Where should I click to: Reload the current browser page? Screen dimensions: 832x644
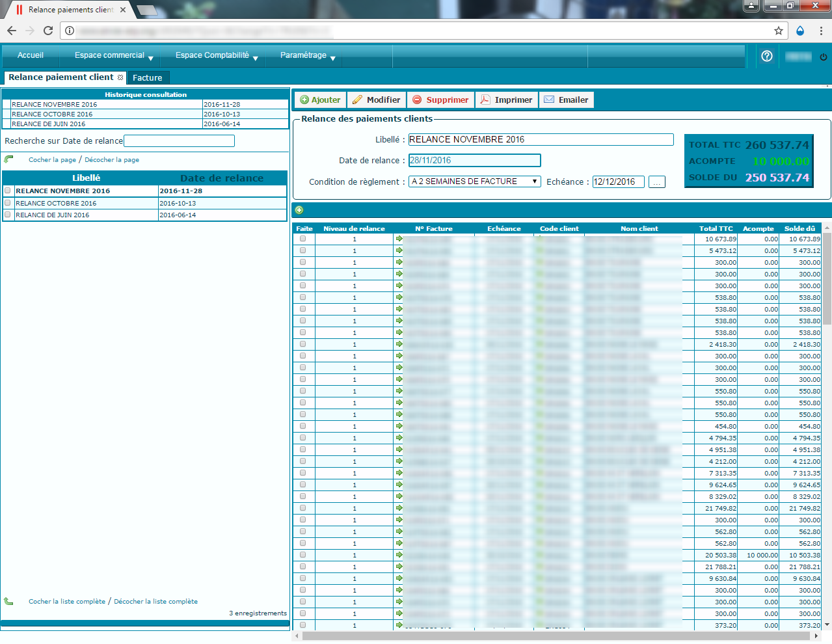(48, 31)
